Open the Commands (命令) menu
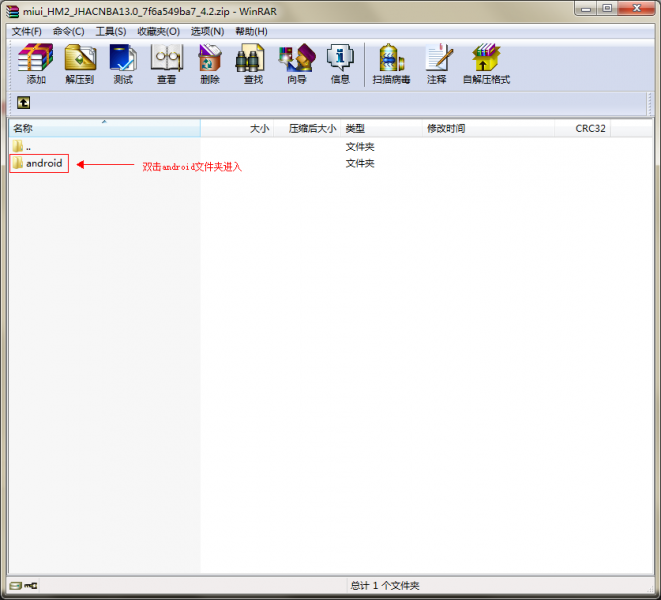The image size is (661, 600). pos(68,32)
